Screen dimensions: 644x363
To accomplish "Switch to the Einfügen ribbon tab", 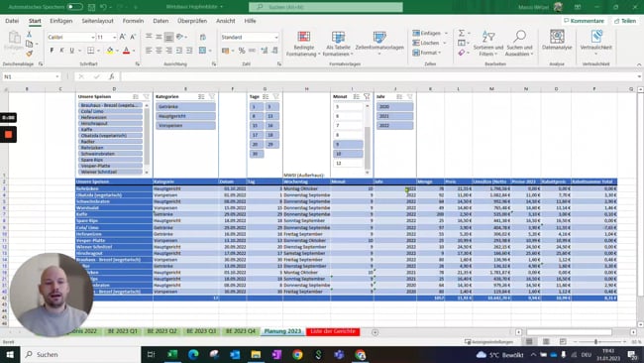I will [x=61, y=21].
